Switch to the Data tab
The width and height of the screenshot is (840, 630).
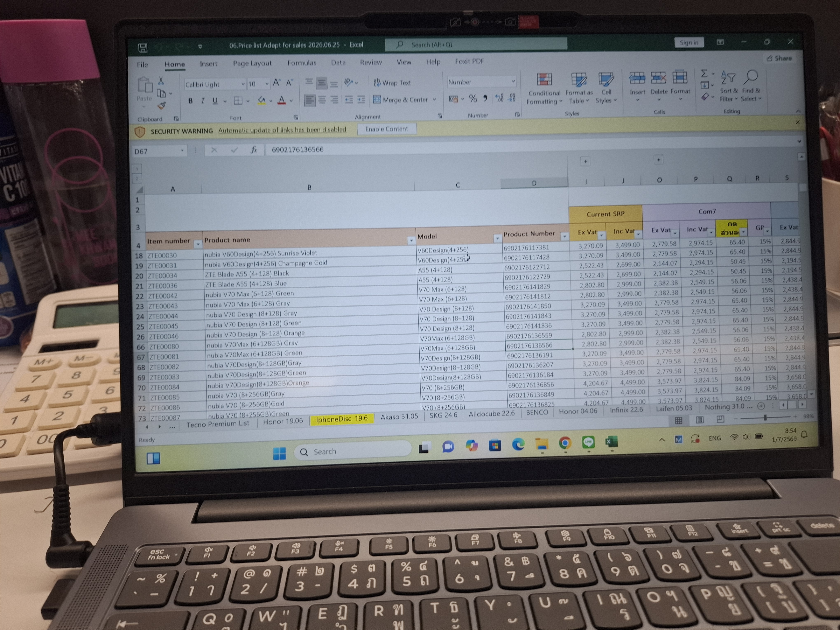(338, 63)
